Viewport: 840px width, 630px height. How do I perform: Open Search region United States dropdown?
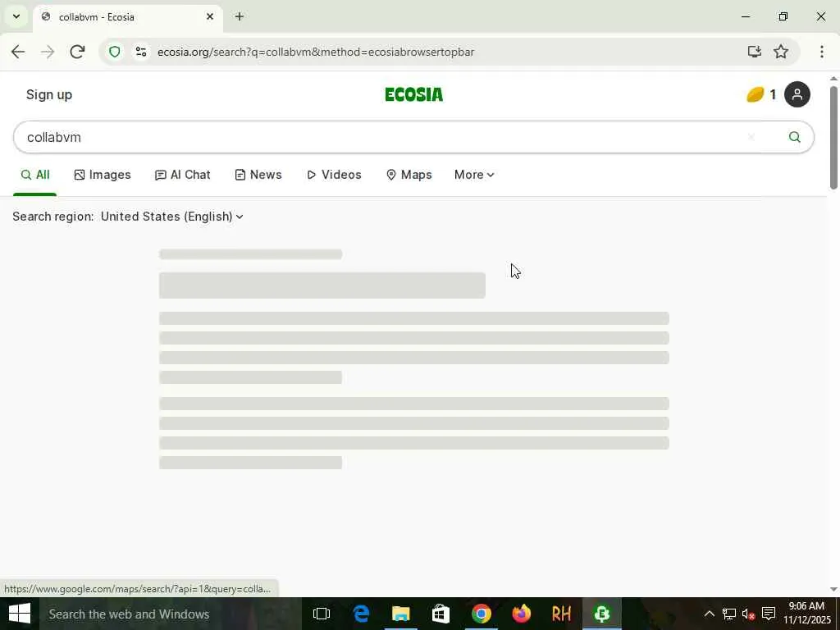[172, 217]
